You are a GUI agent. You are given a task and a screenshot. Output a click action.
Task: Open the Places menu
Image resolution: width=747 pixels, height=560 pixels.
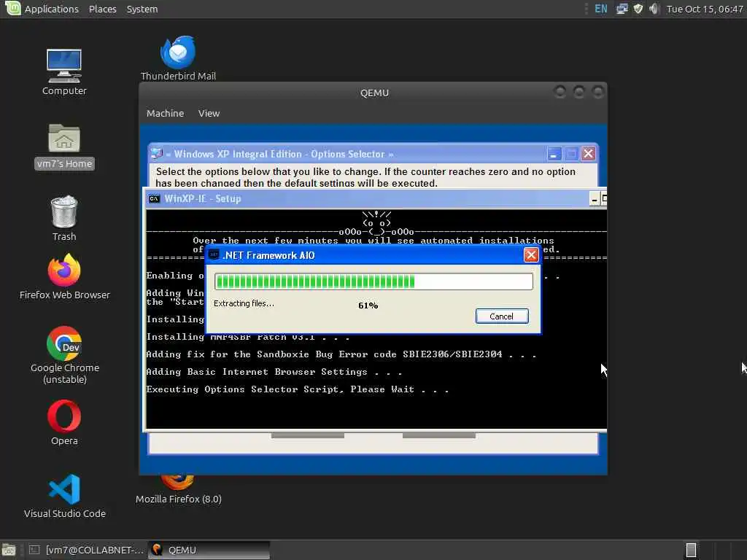102,9
